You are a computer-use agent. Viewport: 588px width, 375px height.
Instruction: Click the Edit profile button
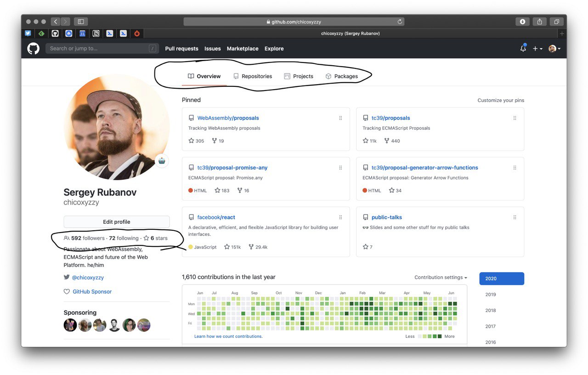[x=117, y=222]
